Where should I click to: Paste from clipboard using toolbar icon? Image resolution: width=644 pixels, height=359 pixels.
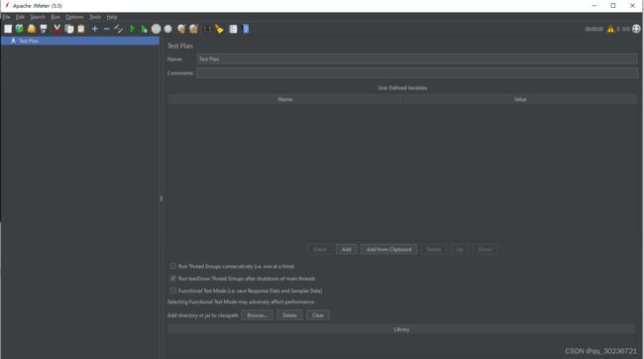(x=81, y=29)
